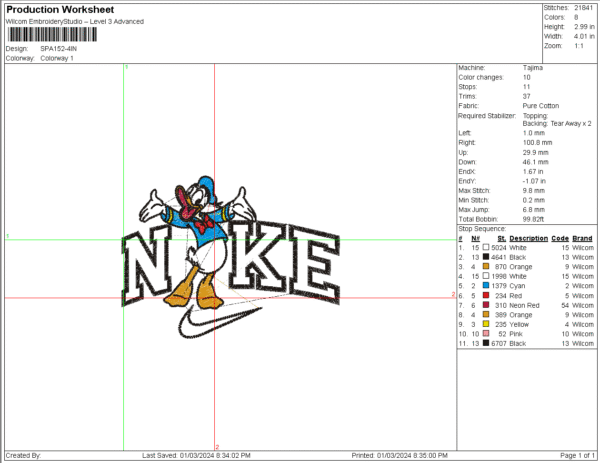Viewport: 600px width, 463px height.
Task: Click stitch count '5024' in stop 1
Action: click(x=499, y=248)
